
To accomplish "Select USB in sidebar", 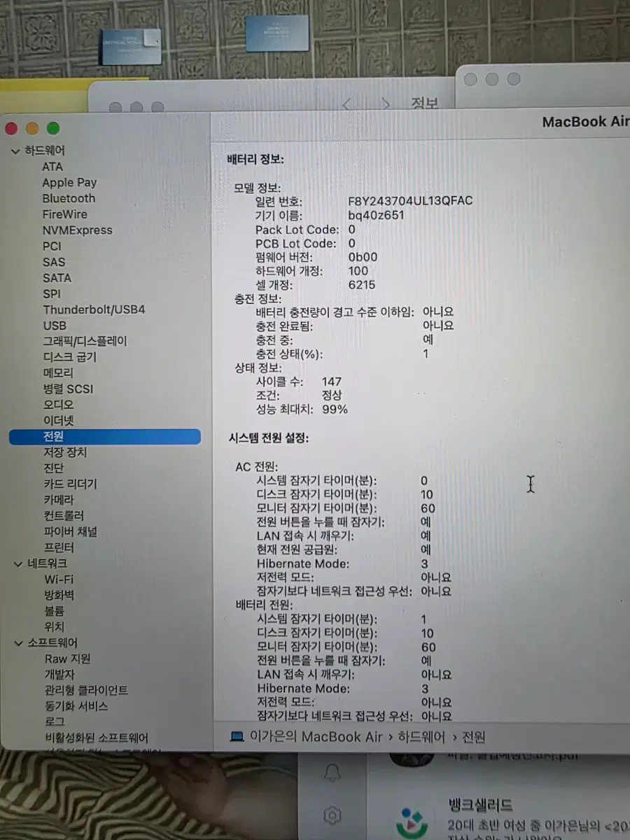I will 55,325.
